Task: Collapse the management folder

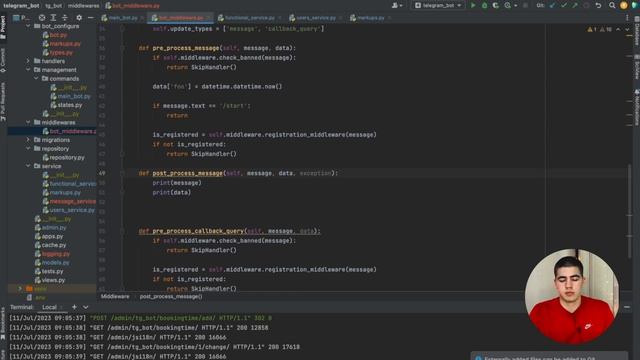Action: coord(28,70)
